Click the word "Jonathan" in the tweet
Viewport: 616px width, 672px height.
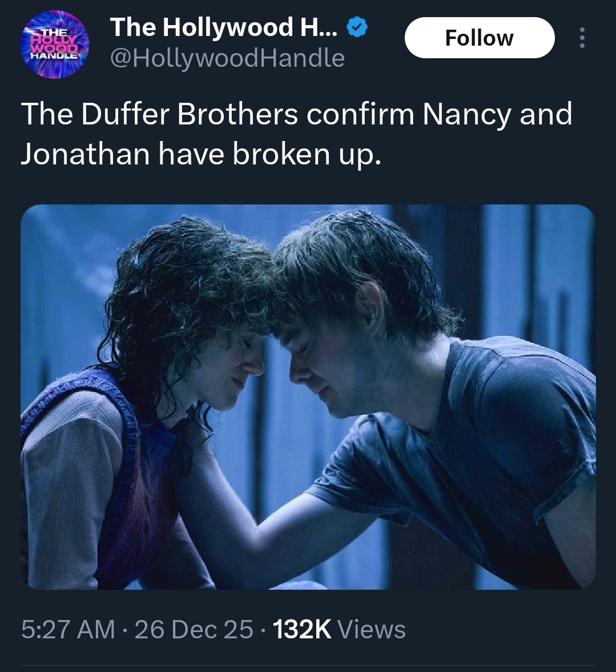pos(86,154)
